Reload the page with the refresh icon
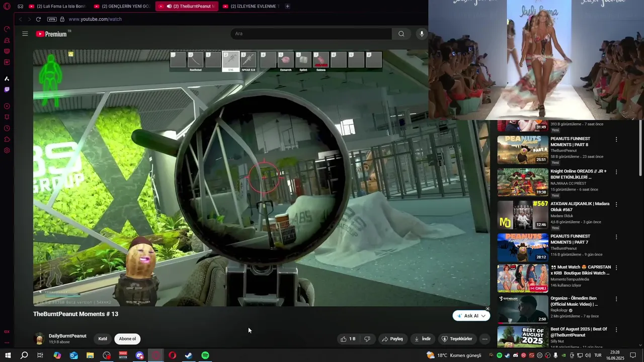644x362 pixels. click(x=38, y=19)
